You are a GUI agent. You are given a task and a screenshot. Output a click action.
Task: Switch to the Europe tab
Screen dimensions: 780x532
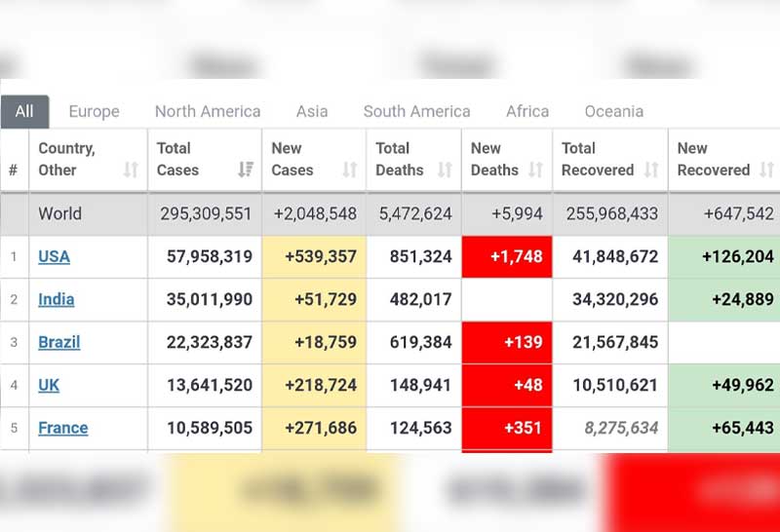pyautogui.click(x=94, y=111)
